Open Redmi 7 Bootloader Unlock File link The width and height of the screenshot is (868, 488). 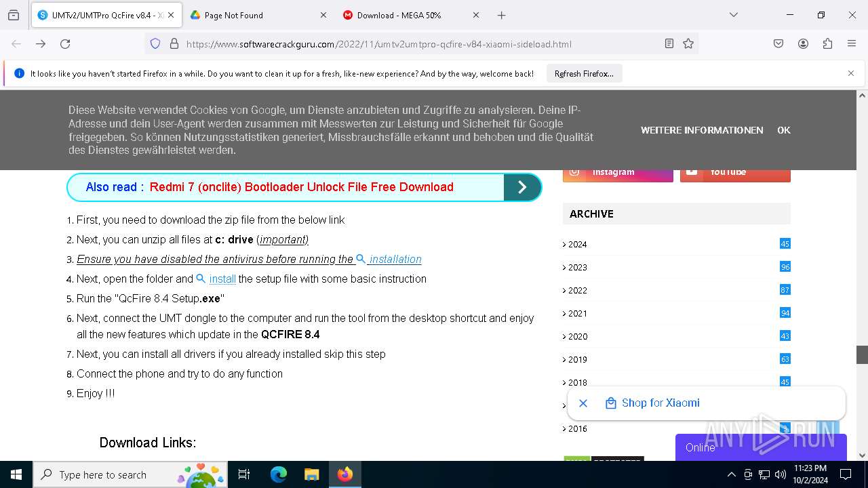[x=301, y=187]
